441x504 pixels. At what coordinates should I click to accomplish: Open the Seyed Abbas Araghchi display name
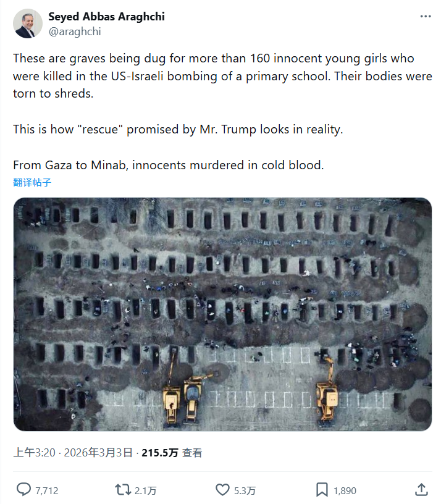[x=106, y=17]
